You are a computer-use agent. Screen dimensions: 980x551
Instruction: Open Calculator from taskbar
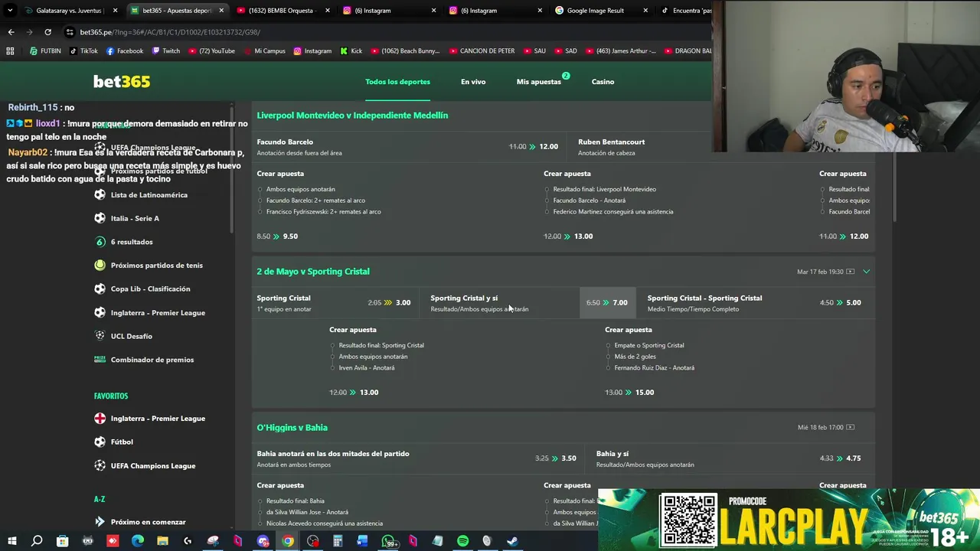338,541
